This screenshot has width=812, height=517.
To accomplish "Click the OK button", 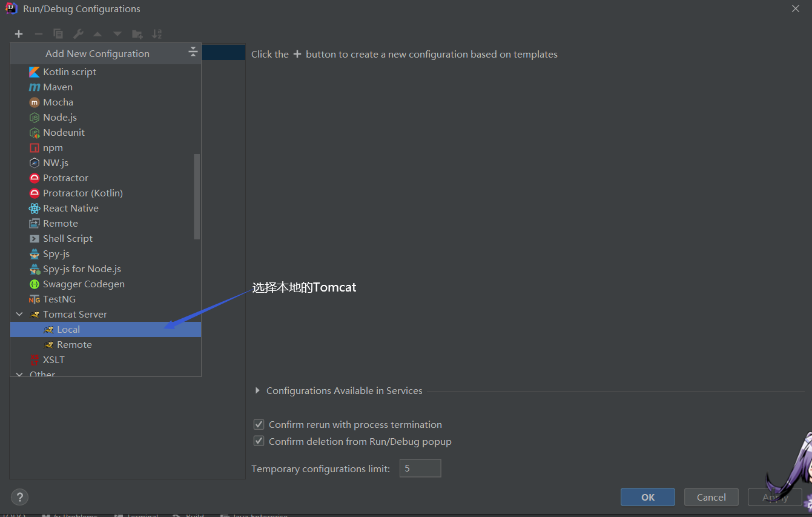I will 648,497.
